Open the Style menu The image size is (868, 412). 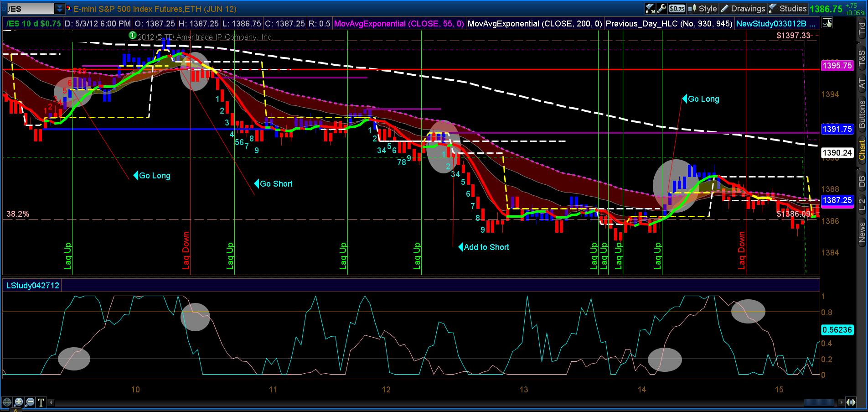tap(703, 8)
